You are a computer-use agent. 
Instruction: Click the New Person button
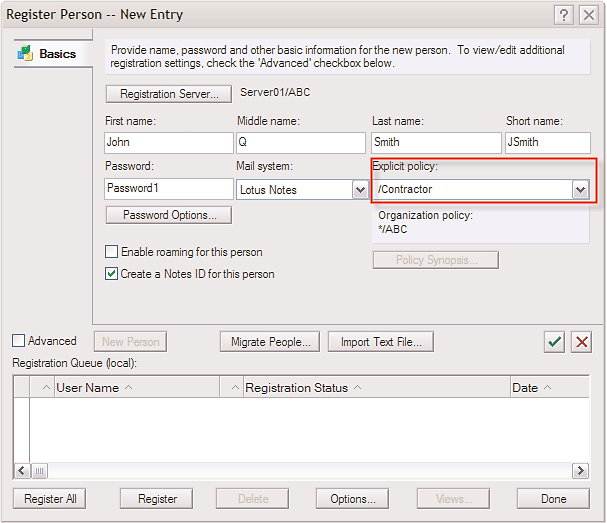click(x=130, y=342)
